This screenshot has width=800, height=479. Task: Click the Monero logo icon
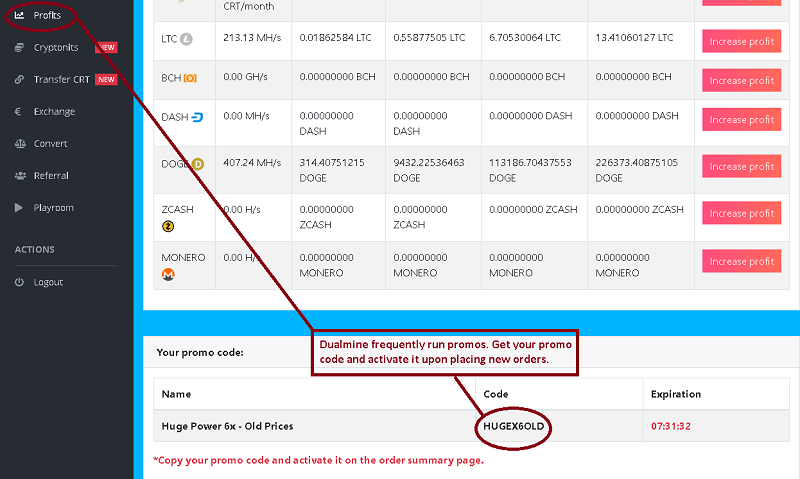(168, 274)
